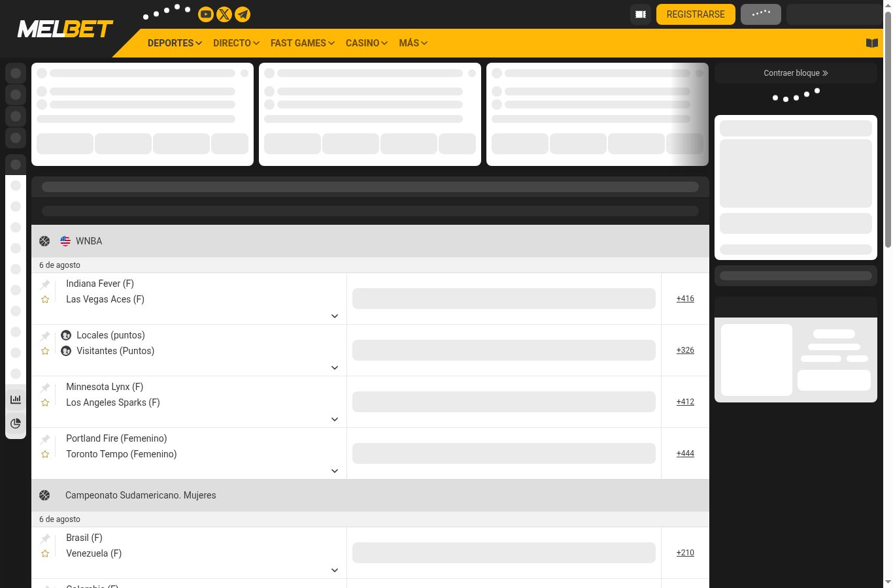Click the Los Angeles Sparks (F) team name
The image size is (893, 588).
(113, 402)
